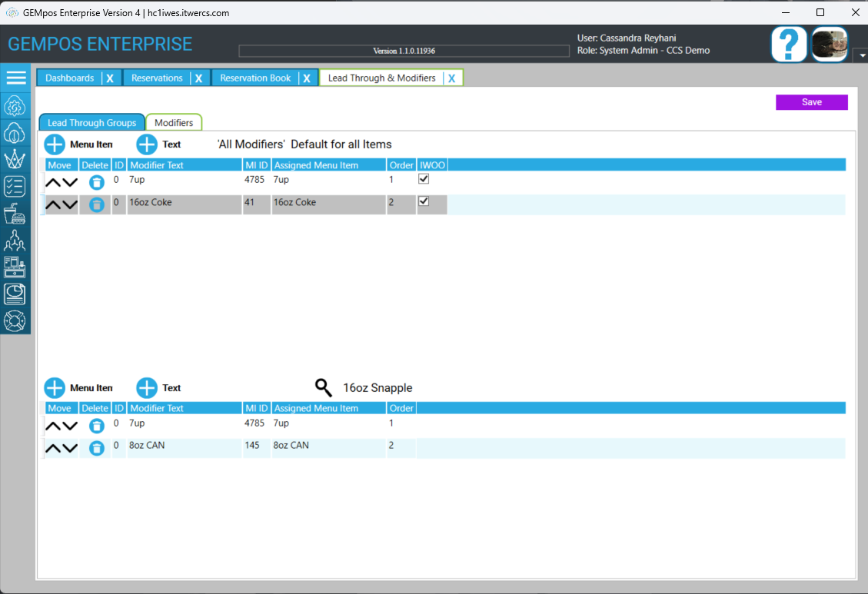Close the Dashboards tab
The width and height of the screenshot is (868, 594).
(x=110, y=78)
